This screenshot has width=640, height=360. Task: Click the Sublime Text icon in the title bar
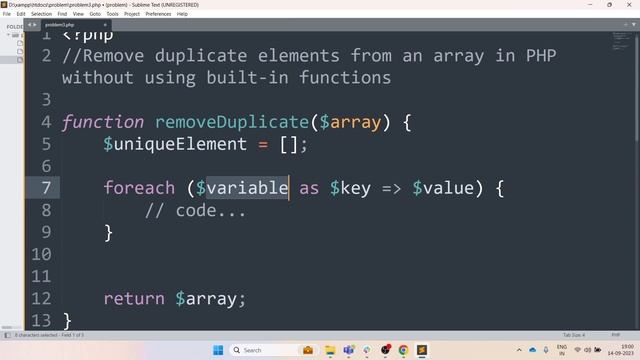tap(4, 4)
